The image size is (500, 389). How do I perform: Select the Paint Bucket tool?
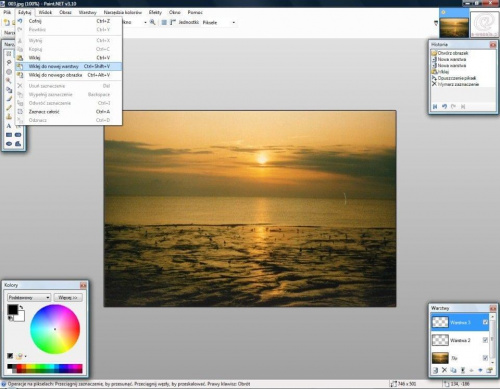[x=9, y=90]
